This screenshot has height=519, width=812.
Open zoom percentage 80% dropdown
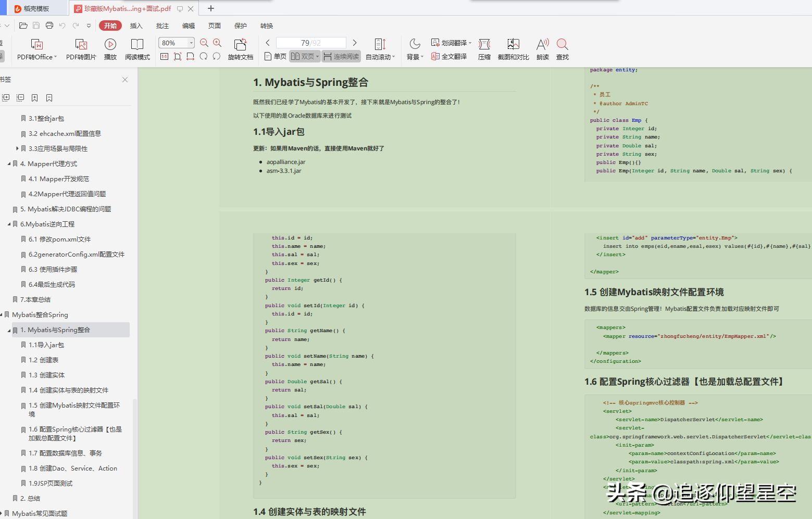click(191, 43)
